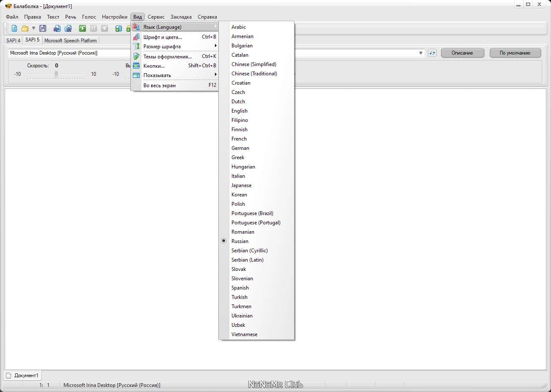Select French from the language list

[x=256, y=139]
